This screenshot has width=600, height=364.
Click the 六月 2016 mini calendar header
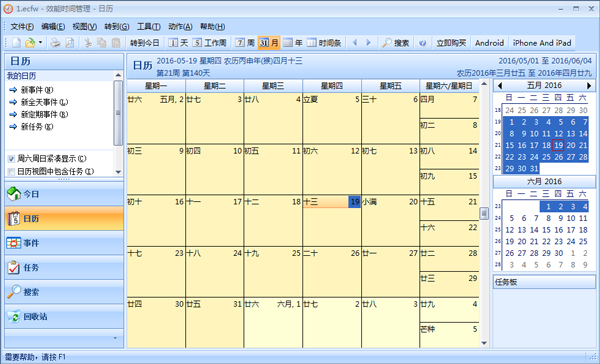click(x=544, y=181)
